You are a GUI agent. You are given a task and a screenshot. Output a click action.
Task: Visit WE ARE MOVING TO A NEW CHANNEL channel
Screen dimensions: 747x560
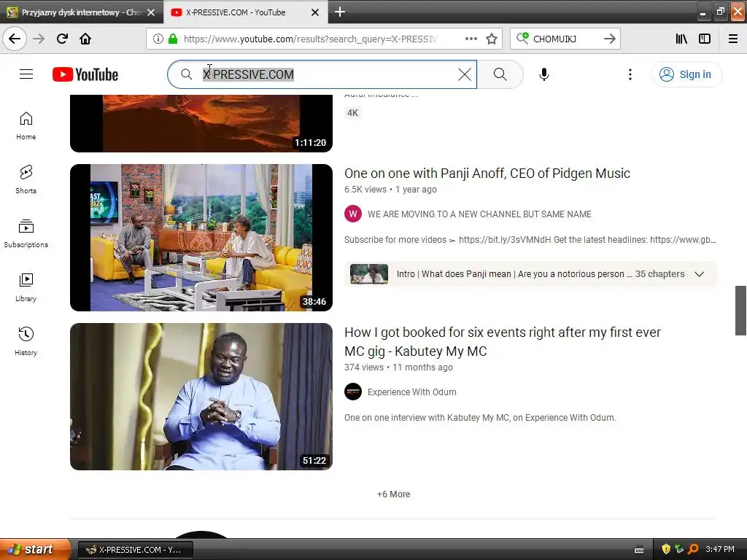point(479,214)
